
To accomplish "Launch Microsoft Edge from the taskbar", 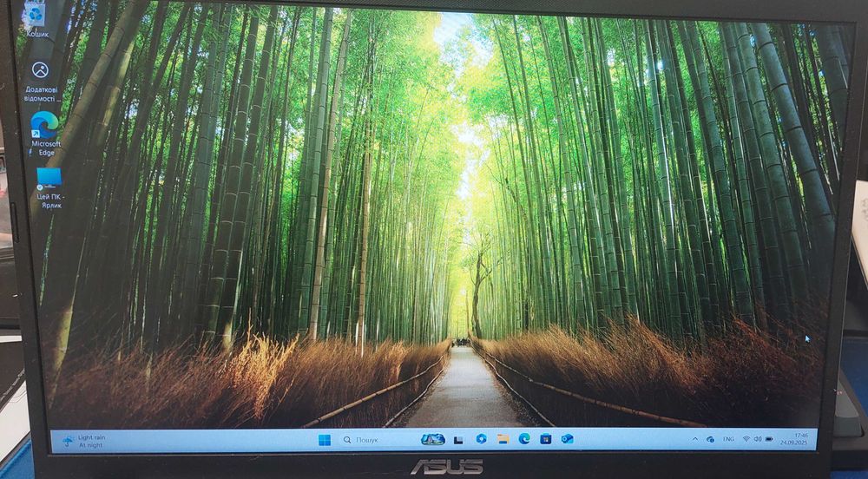I will (524, 438).
